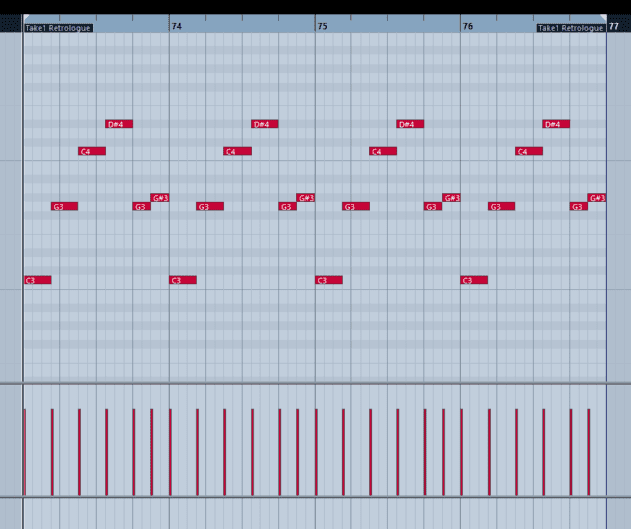The image size is (631, 529).
Task: Select the longer G3 note in bar 75
Action: coord(356,206)
